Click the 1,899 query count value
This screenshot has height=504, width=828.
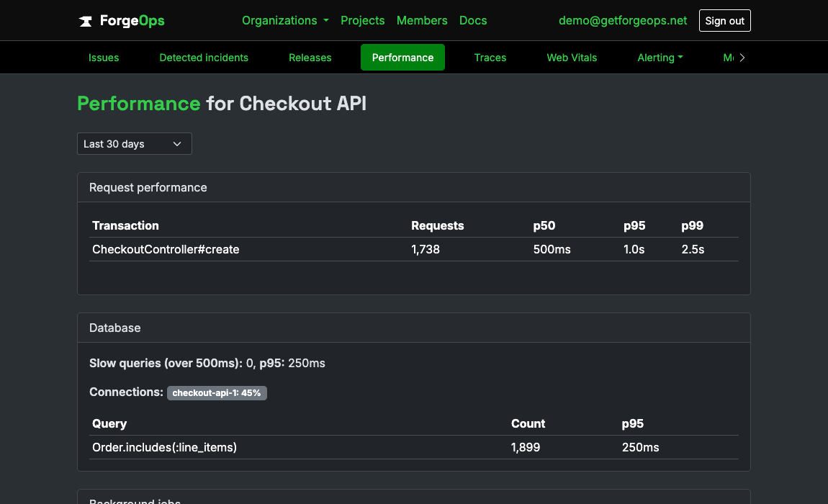click(525, 447)
